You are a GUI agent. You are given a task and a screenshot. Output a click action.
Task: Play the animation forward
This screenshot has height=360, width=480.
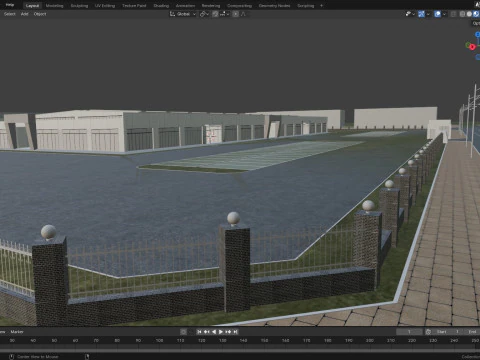point(221,332)
